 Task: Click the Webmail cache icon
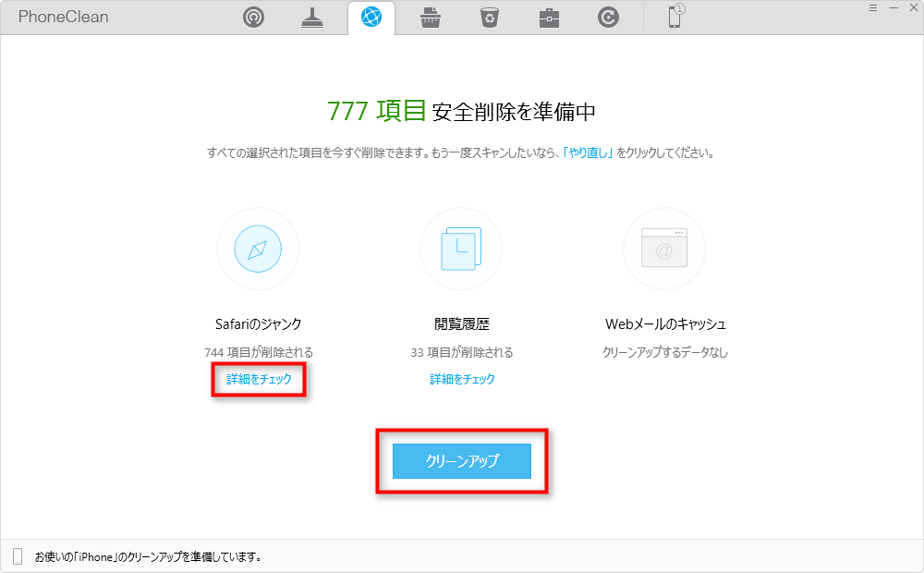(x=664, y=249)
